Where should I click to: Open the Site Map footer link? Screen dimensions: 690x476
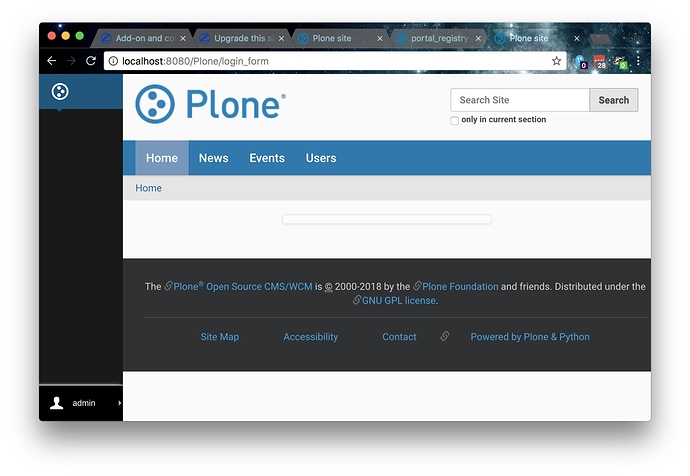coord(220,337)
